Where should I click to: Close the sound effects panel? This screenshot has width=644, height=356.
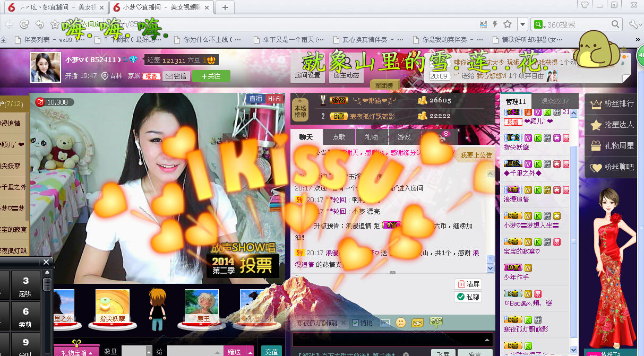tap(46, 262)
